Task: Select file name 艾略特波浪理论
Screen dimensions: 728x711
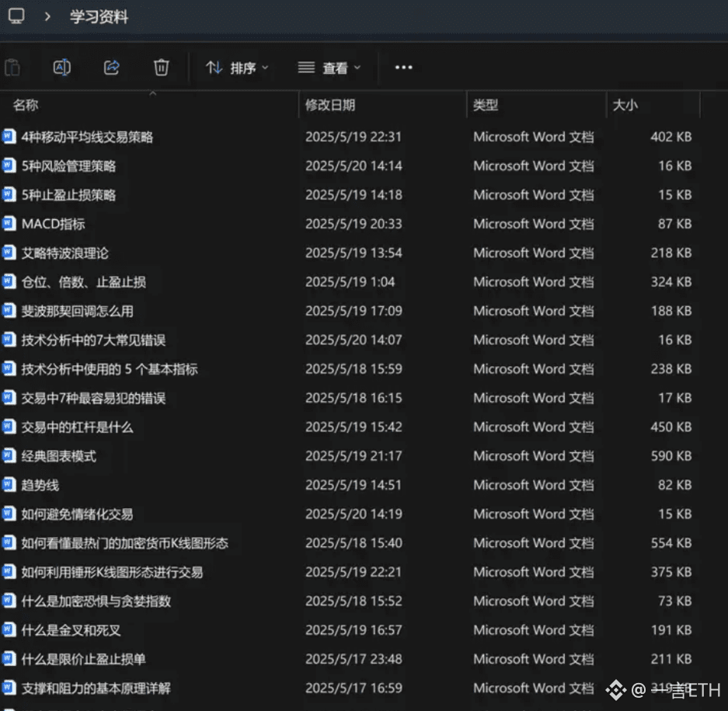Action: point(65,253)
